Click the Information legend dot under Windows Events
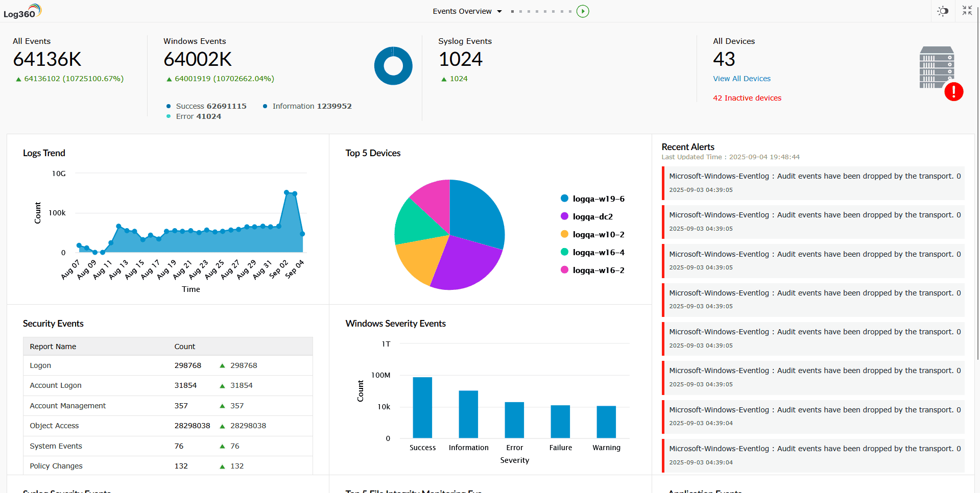Screen dimensions: 980x493 pos(265,106)
